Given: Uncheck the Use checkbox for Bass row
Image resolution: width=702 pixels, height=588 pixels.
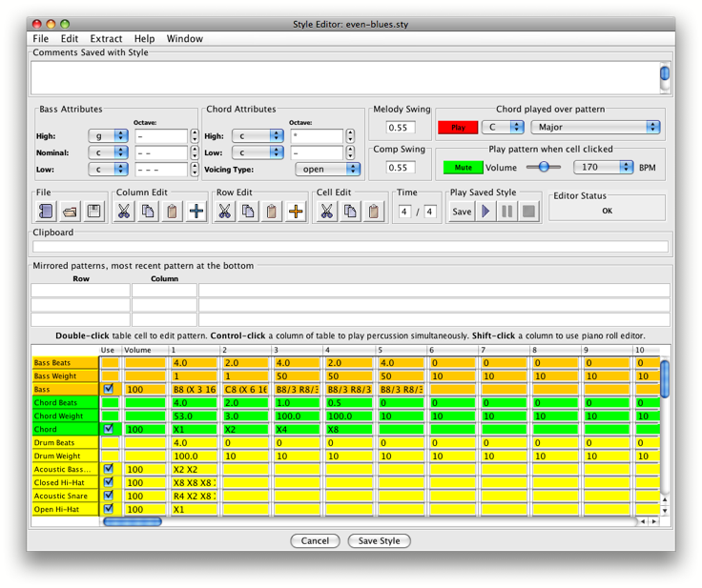Looking at the screenshot, I should click(x=109, y=390).
